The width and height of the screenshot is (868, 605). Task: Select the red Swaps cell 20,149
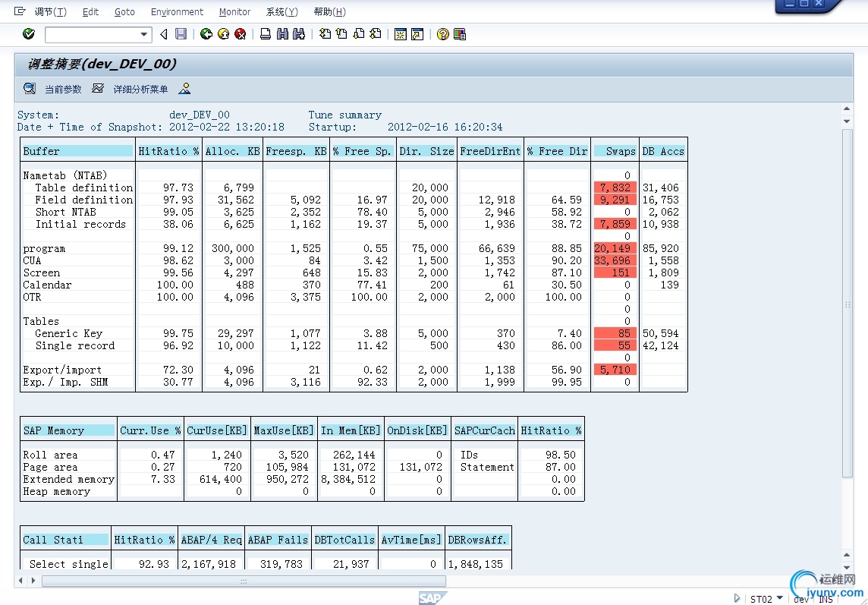point(615,248)
